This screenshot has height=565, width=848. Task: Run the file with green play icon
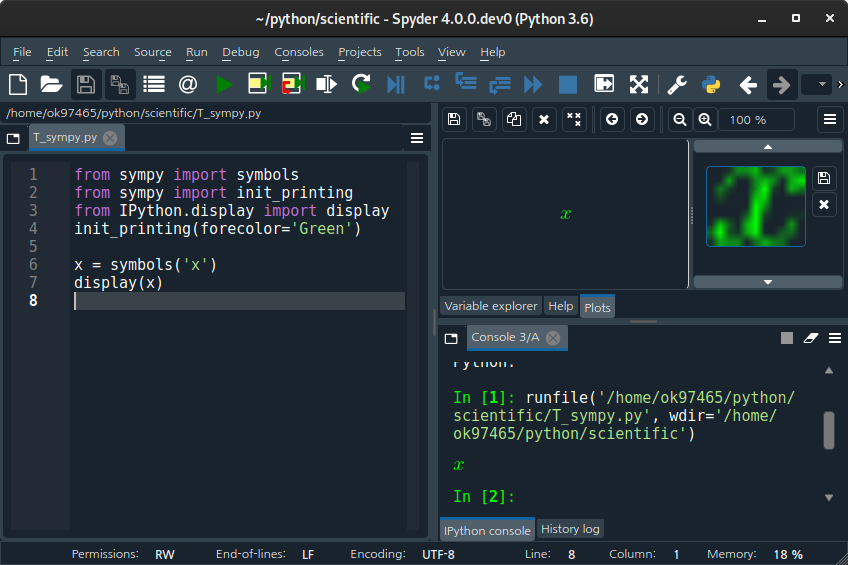(223, 85)
